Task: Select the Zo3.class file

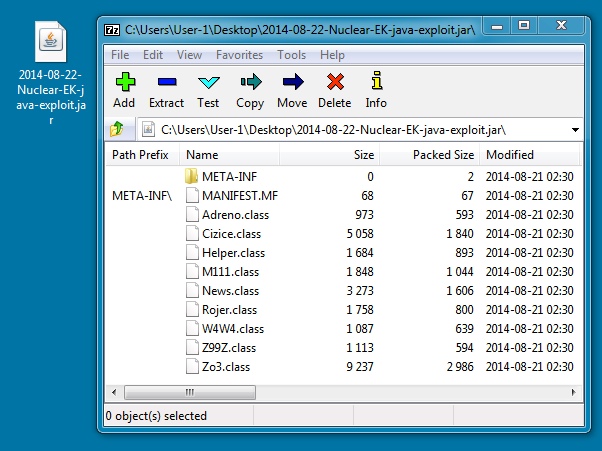Action: 226,367
